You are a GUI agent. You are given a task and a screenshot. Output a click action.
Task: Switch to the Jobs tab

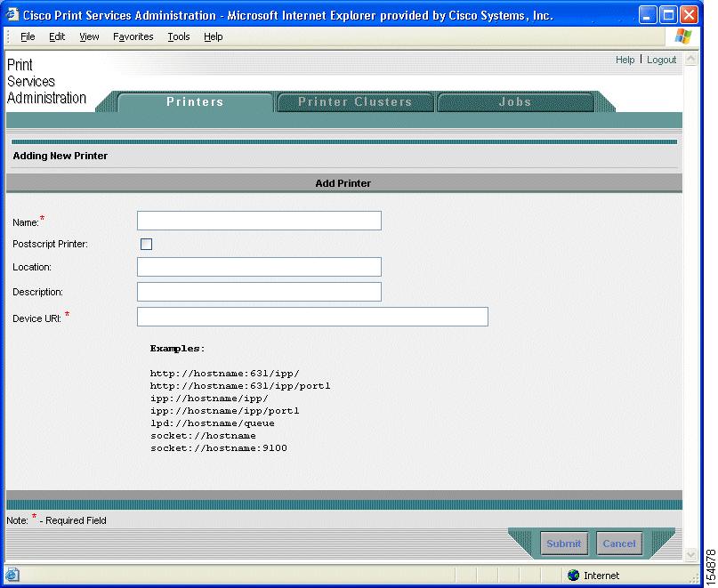(515, 101)
